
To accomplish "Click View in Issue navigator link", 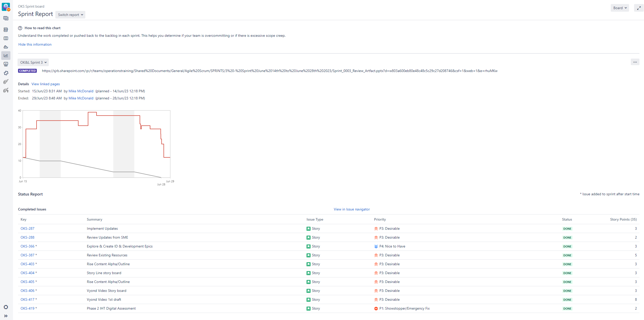I will (x=352, y=209).
